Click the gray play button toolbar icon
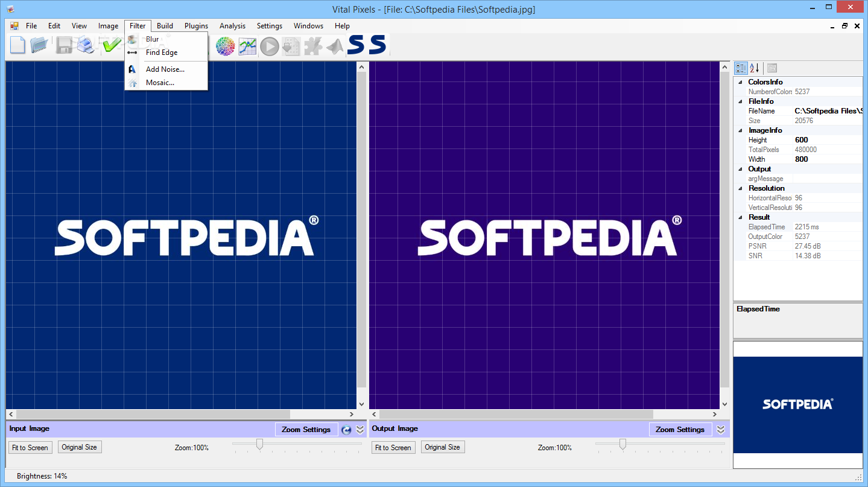Viewport: 868px width, 487px height. click(x=270, y=46)
